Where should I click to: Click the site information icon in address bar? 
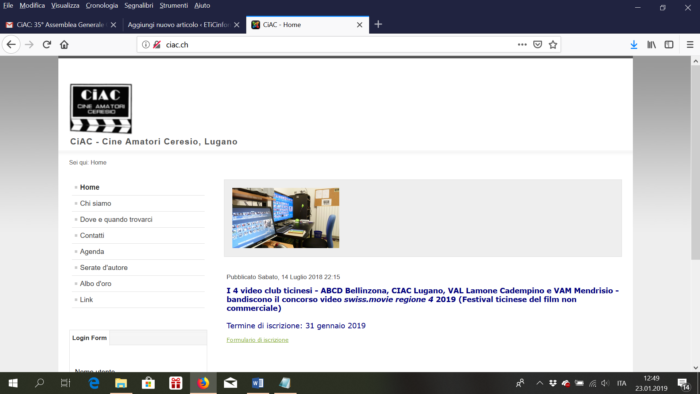click(146, 45)
